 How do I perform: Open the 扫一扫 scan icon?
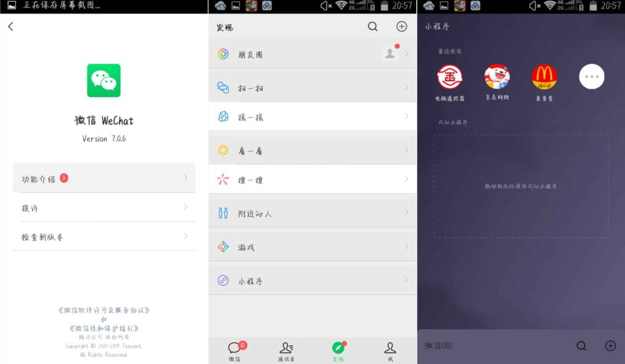223,87
